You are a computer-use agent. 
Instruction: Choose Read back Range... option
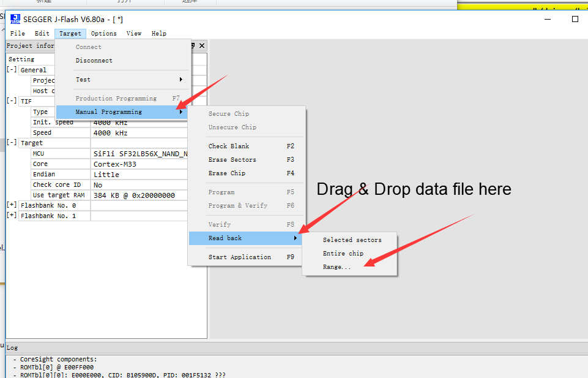(349, 267)
